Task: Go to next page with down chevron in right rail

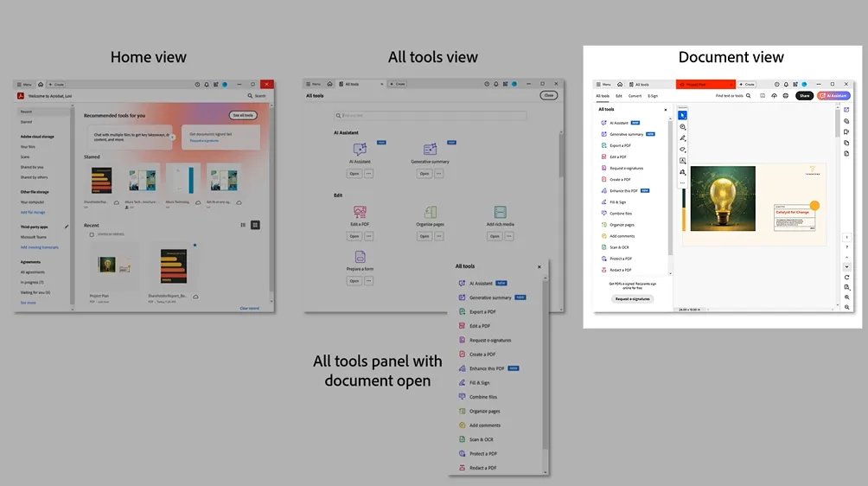Action: pos(846,267)
